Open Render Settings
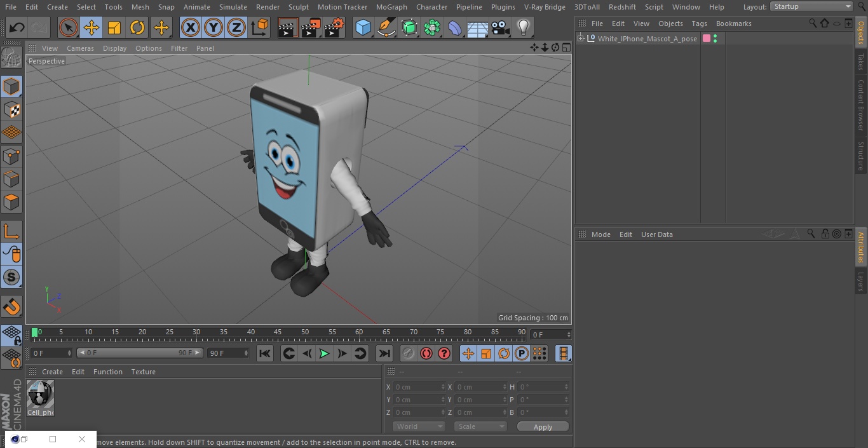The width and height of the screenshot is (868, 448). click(x=334, y=27)
